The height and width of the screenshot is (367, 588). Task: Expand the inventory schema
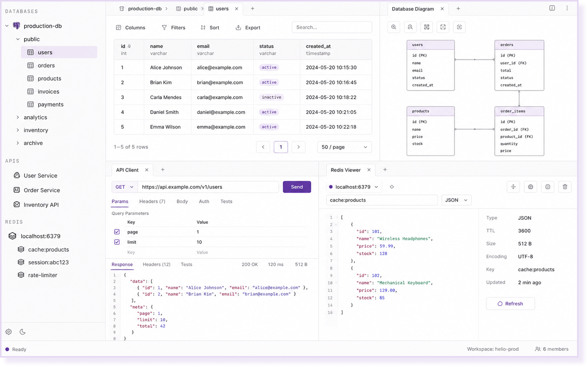(x=18, y=130)
